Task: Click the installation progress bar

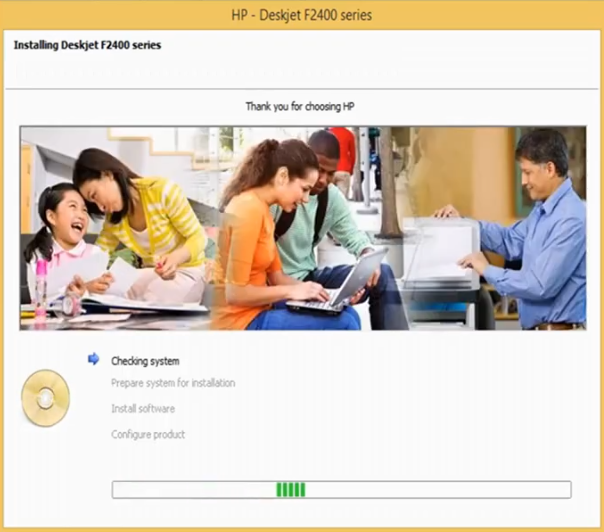Action: point(342,490)
